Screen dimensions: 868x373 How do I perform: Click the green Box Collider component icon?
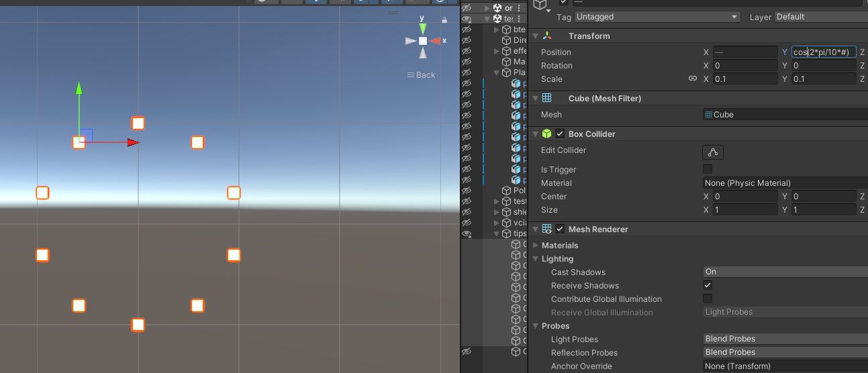coord(547,134)
